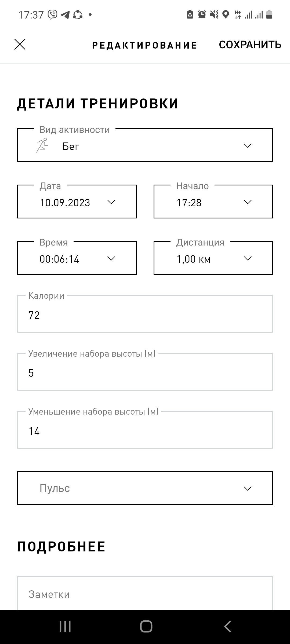Expand the Вид активности dropdown arrow
The image size is (290, 644).
pos(247,145)
